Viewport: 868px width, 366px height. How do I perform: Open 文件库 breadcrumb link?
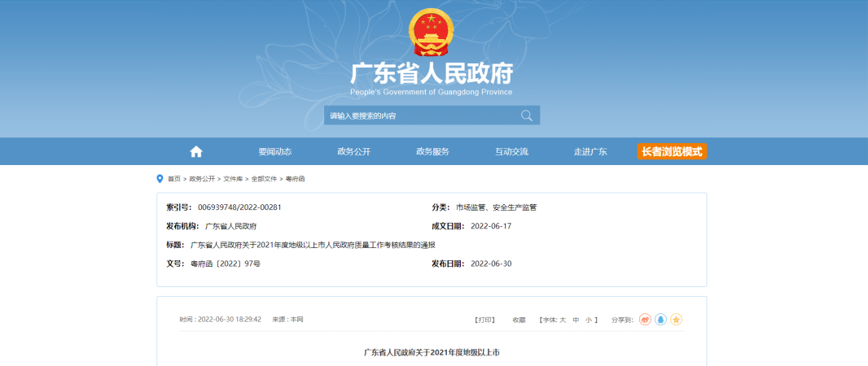click(x=233, y=179)
